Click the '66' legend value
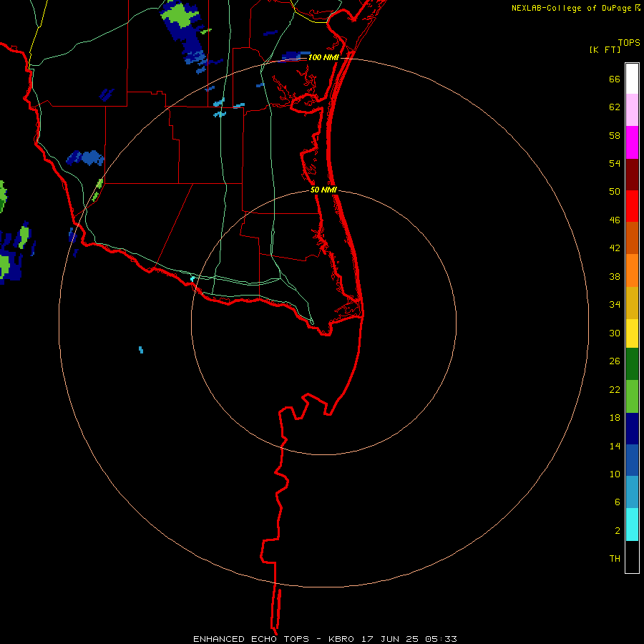 point(615,79)
